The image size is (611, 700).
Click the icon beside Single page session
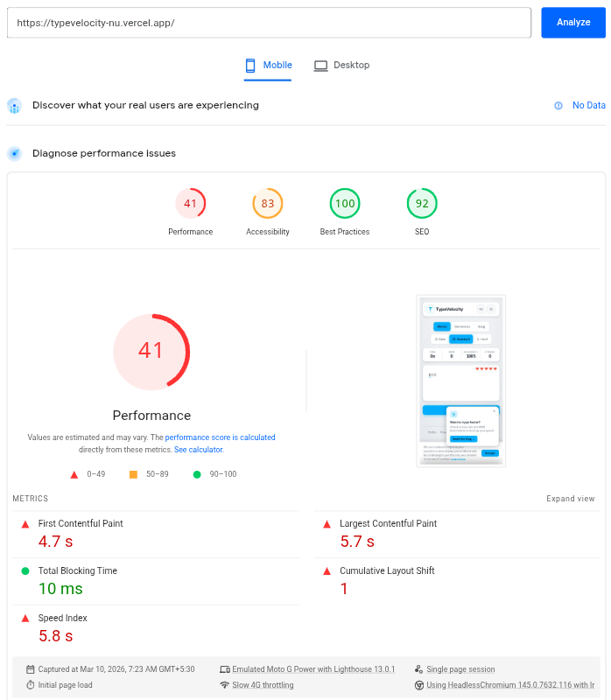click(x=419, y=669)
